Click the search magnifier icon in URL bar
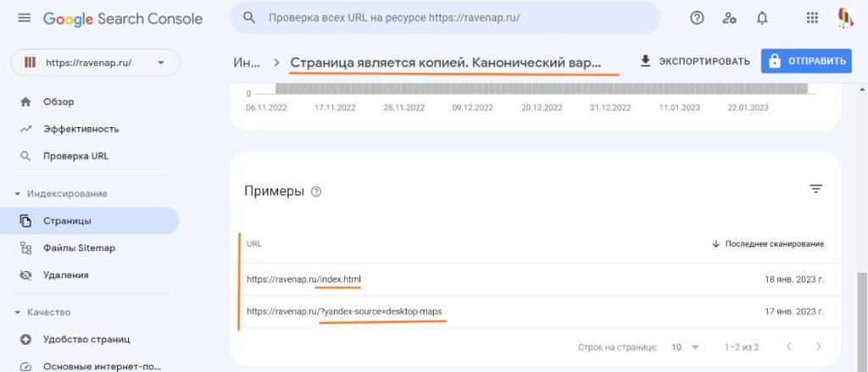Screen dimensions: 868x372 point(249,18)
